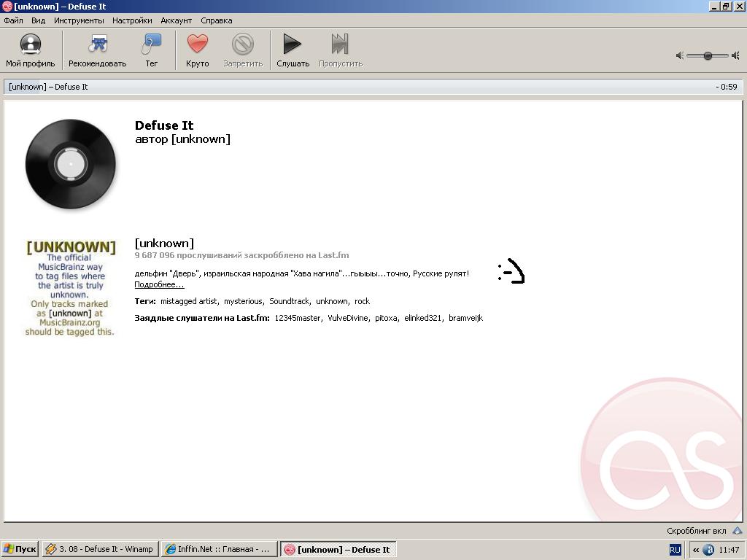Click the scrobbling status triangle icon
747x560 pixels.
(x=737, y=531)
